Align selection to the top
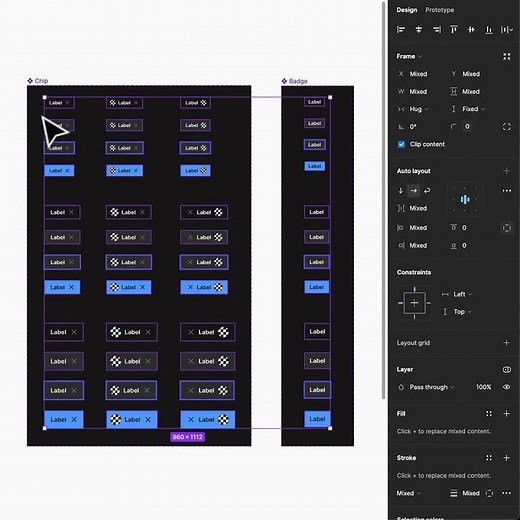 point(454,30)
